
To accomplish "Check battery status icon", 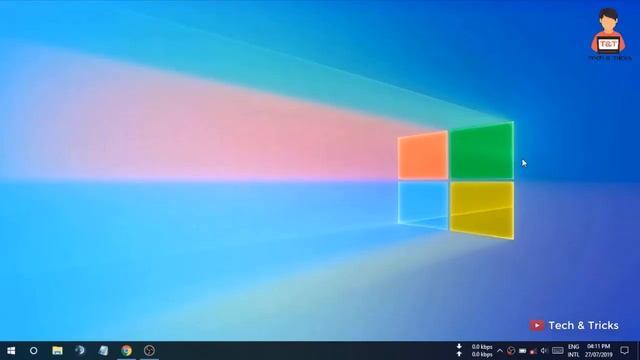I will (522, 351).
